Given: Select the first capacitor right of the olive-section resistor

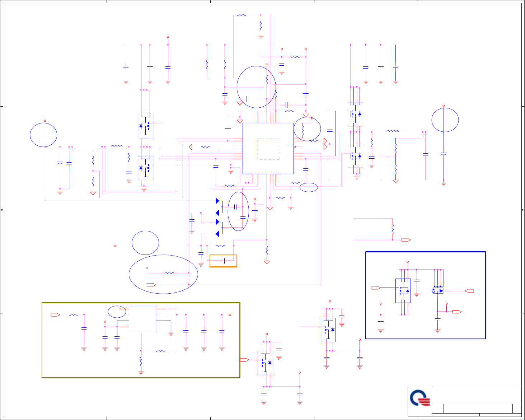Looking at the screenshot, I should point(84,328).
